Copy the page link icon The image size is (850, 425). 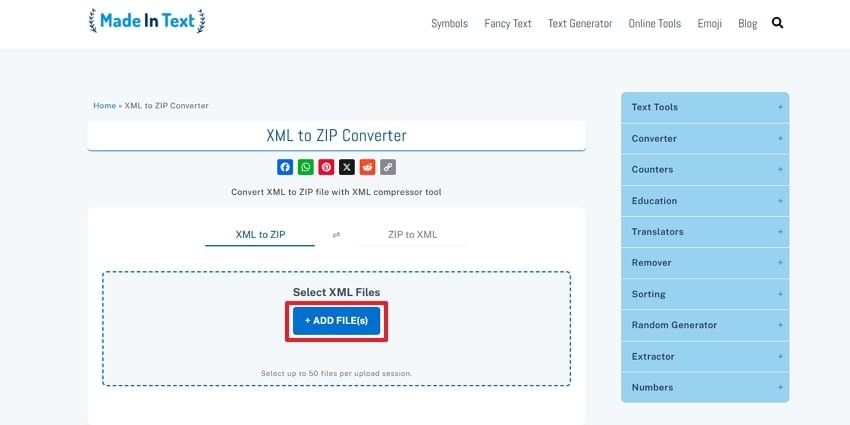388,167
